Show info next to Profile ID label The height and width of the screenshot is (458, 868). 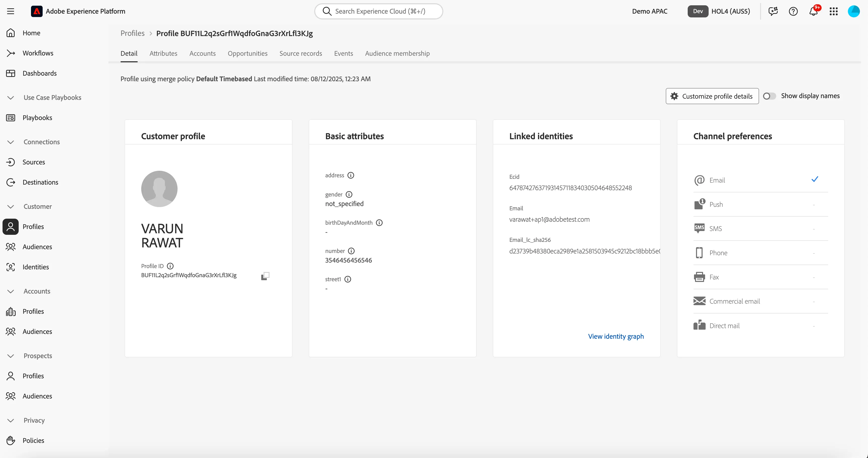tap(170, 266)
